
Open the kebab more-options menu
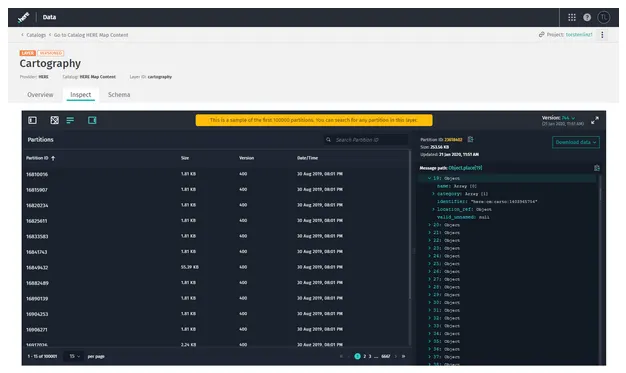[x=602, y=35]
